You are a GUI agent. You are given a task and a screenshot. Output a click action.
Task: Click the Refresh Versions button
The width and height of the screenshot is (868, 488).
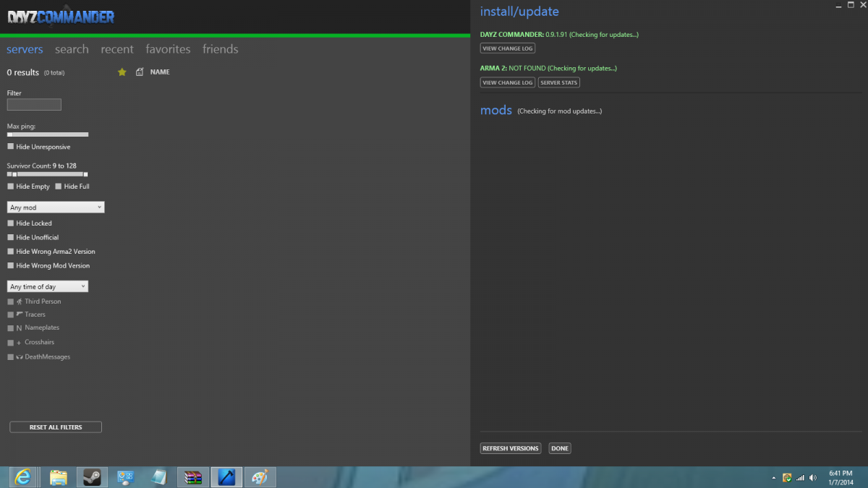[x=510, y=448]
